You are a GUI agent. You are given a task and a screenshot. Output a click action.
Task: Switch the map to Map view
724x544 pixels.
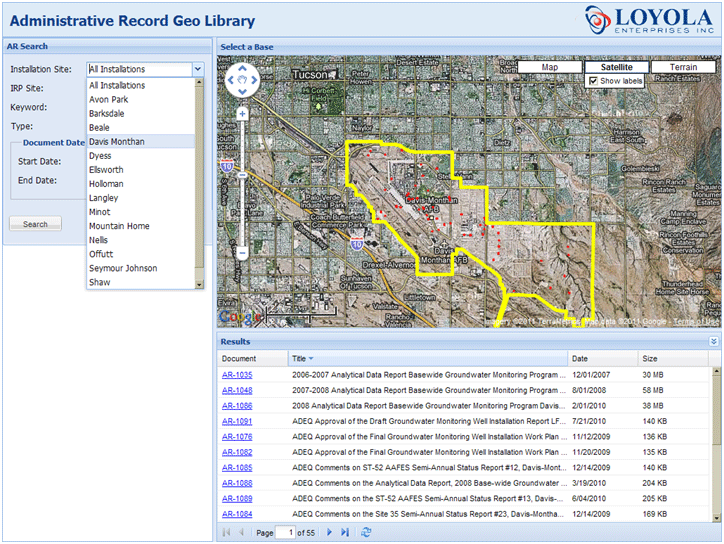[x=549, y=67]
